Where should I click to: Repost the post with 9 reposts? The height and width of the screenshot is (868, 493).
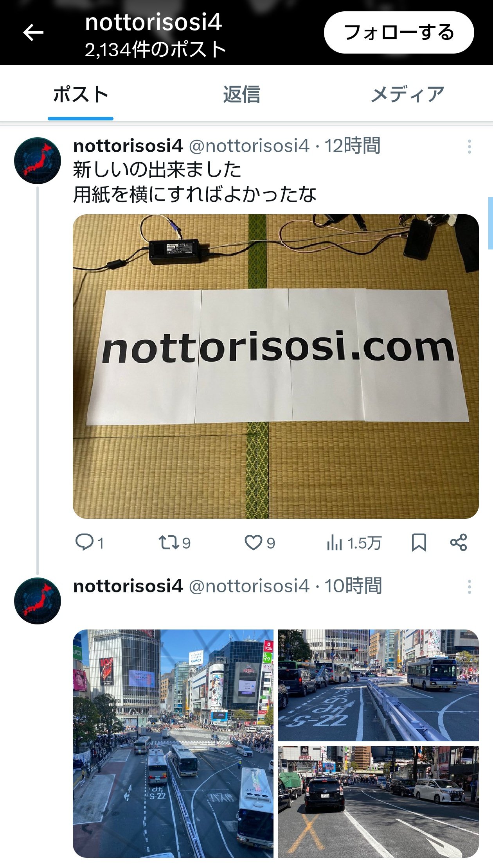point(175,543)
